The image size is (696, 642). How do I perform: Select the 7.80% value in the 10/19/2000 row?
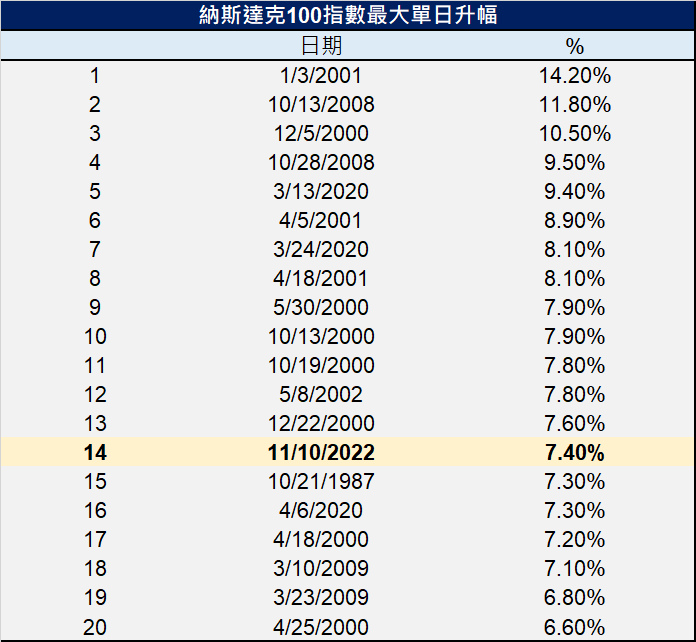click(x=575, y=365)
